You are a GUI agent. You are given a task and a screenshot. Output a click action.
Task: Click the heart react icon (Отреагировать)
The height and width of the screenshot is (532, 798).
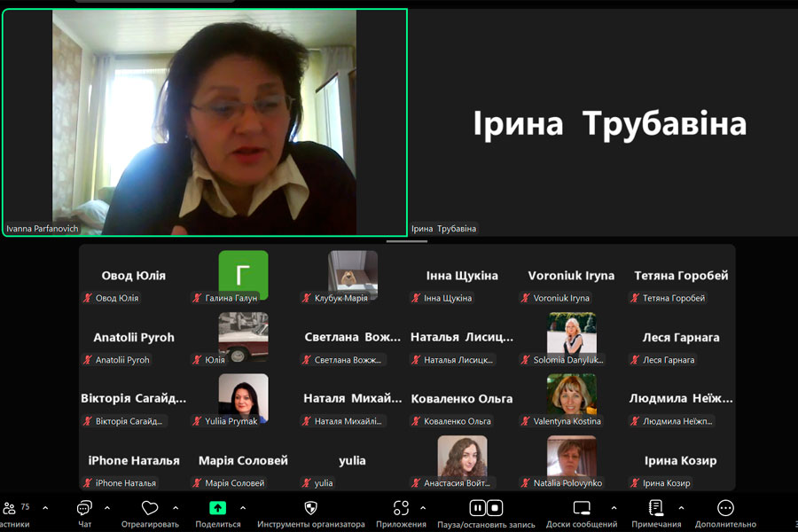[x=150, y=508]
